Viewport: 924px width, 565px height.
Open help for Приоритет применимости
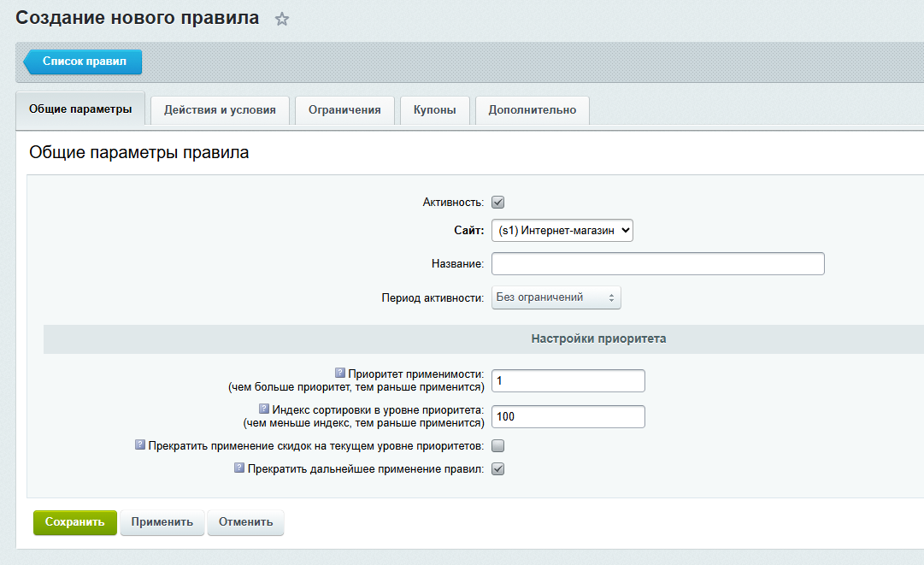tap(341, 373)
